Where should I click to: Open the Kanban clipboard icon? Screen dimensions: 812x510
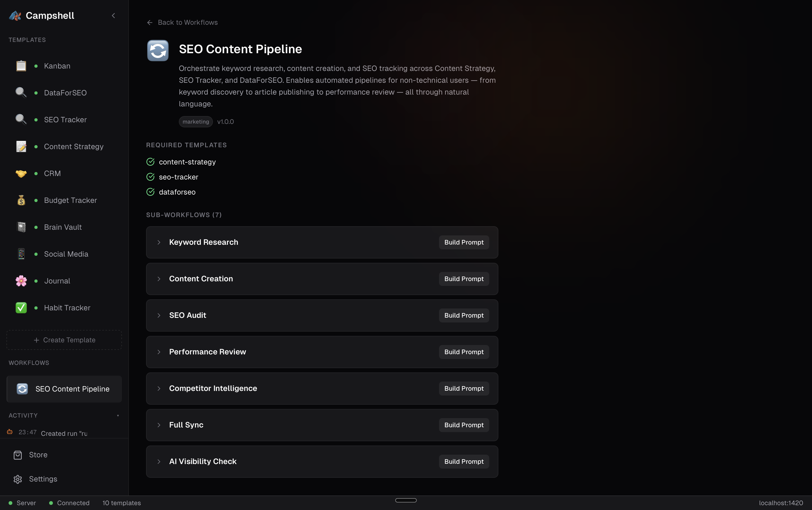pyautogui.click(x=21, y=66)
